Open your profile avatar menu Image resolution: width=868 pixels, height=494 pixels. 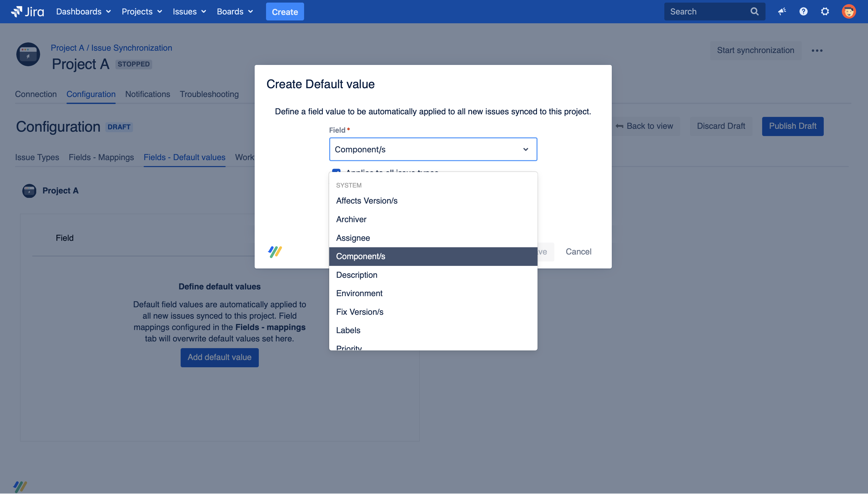[849, 11]
